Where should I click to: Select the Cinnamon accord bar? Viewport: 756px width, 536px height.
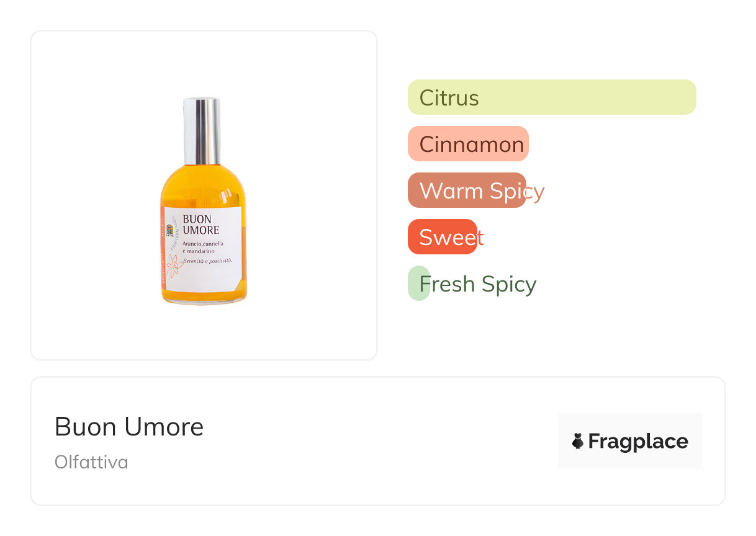(468, 144)
